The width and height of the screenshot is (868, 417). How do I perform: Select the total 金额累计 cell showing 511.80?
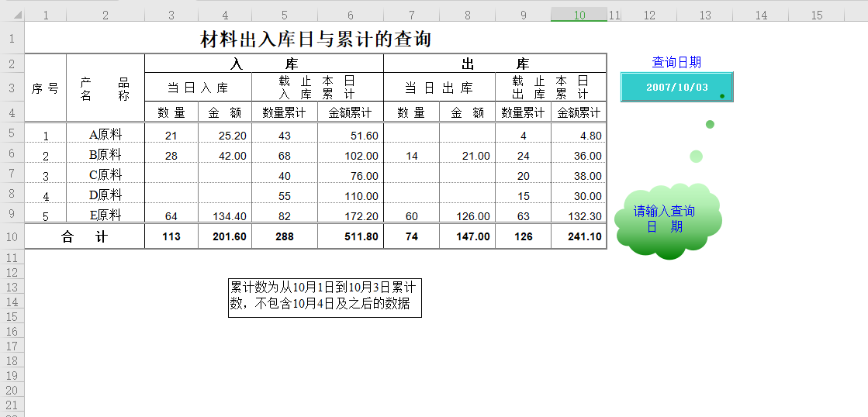tap(351, 237)
